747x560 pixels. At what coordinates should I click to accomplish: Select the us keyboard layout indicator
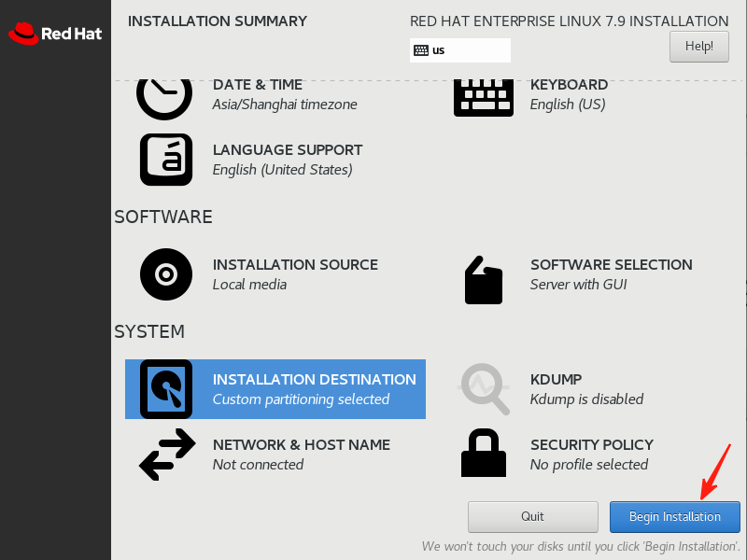pyautogui.click(x=460, y=50)
